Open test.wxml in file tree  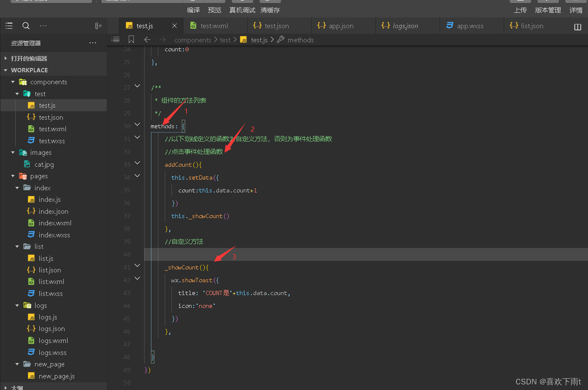tap(53, 129)
